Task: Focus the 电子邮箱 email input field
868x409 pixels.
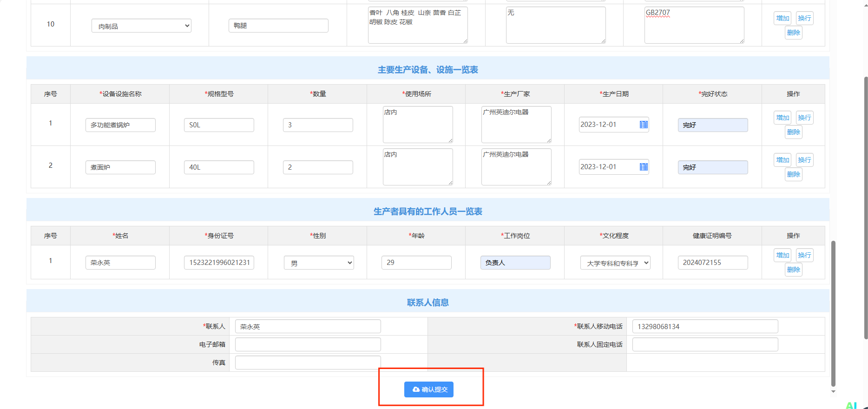Action: 308,344
